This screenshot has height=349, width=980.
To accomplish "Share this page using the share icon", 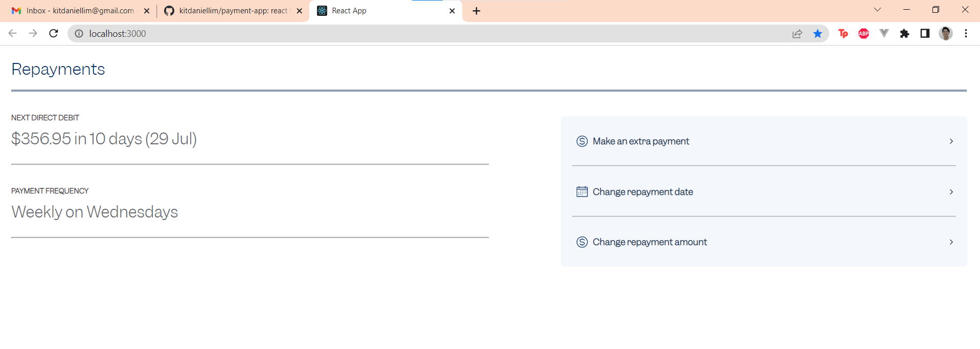I will click(797, 33).
